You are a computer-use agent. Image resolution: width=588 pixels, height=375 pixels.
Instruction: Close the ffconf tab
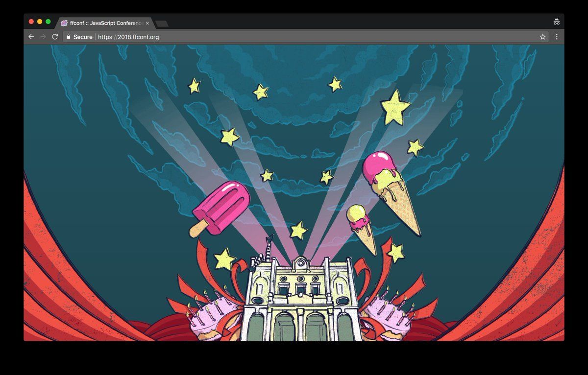click(147, 23)
